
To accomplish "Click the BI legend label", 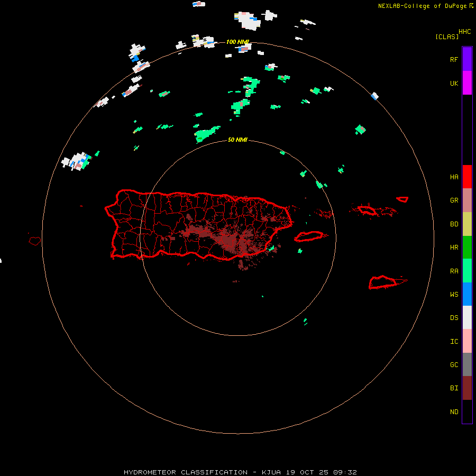I will point(454,388).
